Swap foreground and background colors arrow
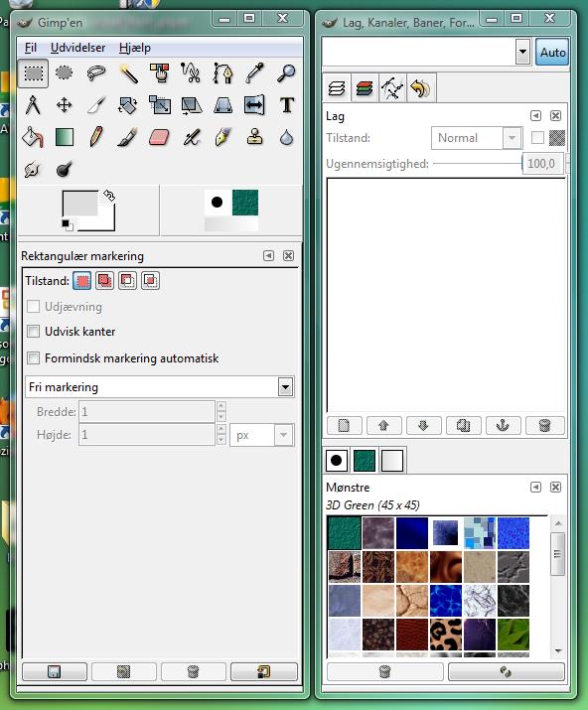The height and width of the screenshot is (710, 588). coord(109,196)
